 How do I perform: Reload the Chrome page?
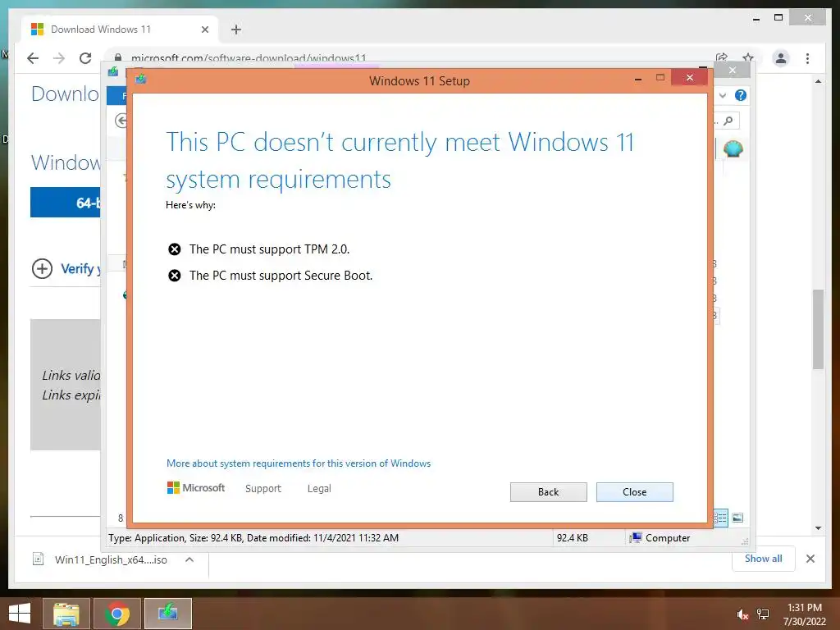coord(85,58)
